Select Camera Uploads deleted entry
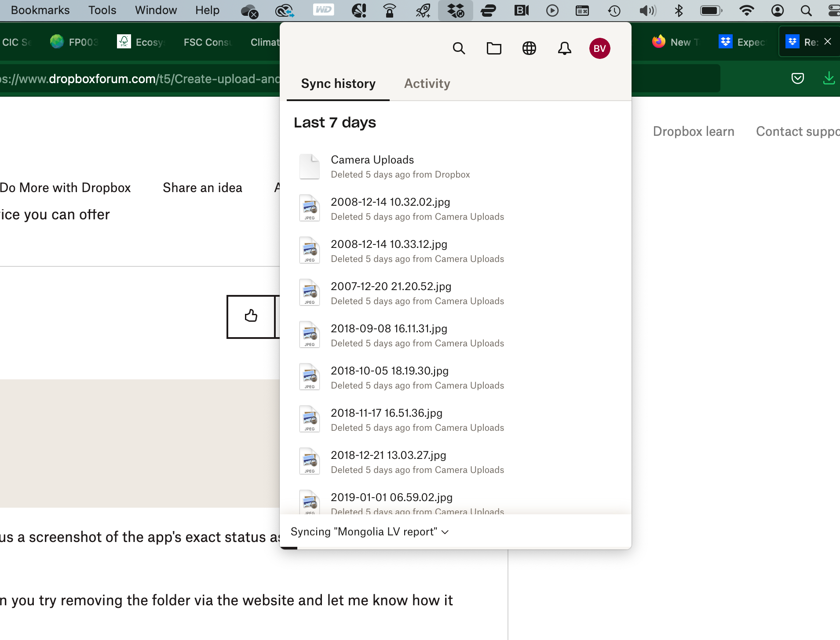 (x=455, y=167)
